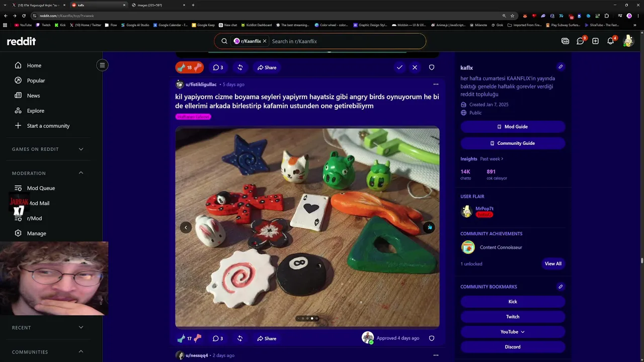The height and width of the screenshot is (362, 644).
Task: Open overflow menu on nessqq4 post
Action: pos(436,355)
